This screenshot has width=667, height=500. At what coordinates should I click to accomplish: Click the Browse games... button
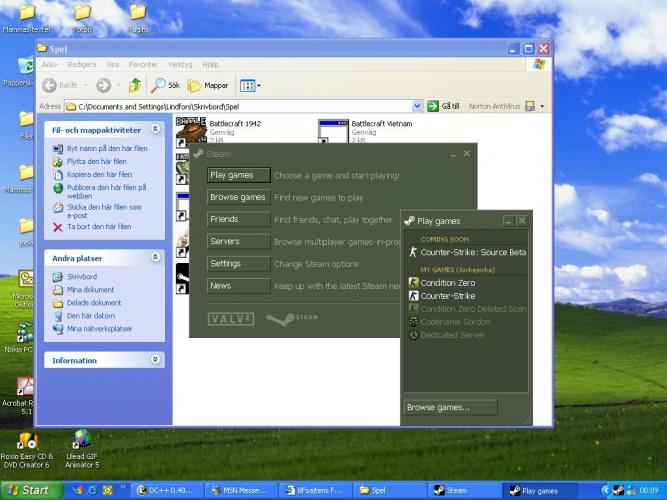pos(450,407)
